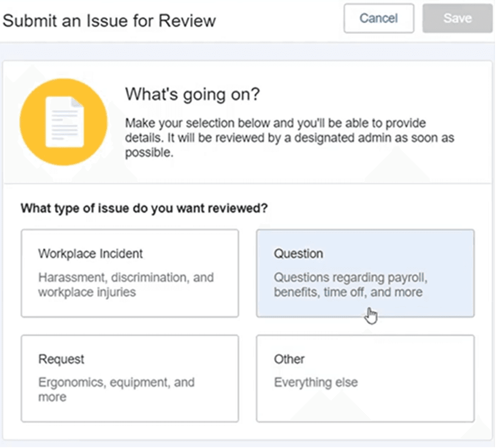The height and width of the screenshot is (448, 497).
Task: Click the ergonomics and equipment description text
Action: 116,390
